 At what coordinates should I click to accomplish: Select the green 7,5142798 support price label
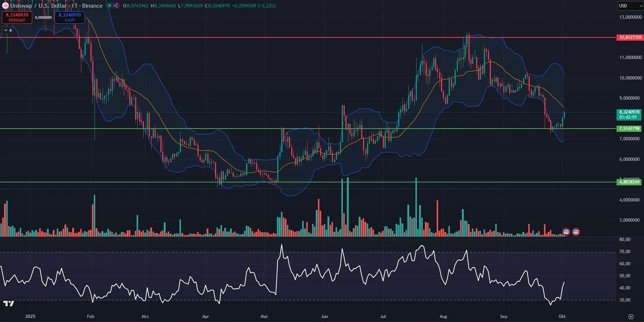(629, 129)
